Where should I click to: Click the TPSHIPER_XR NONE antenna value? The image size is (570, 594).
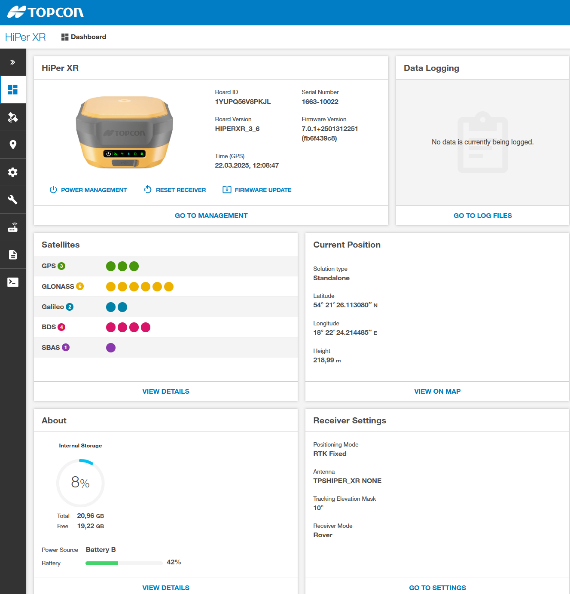[347, 481]
